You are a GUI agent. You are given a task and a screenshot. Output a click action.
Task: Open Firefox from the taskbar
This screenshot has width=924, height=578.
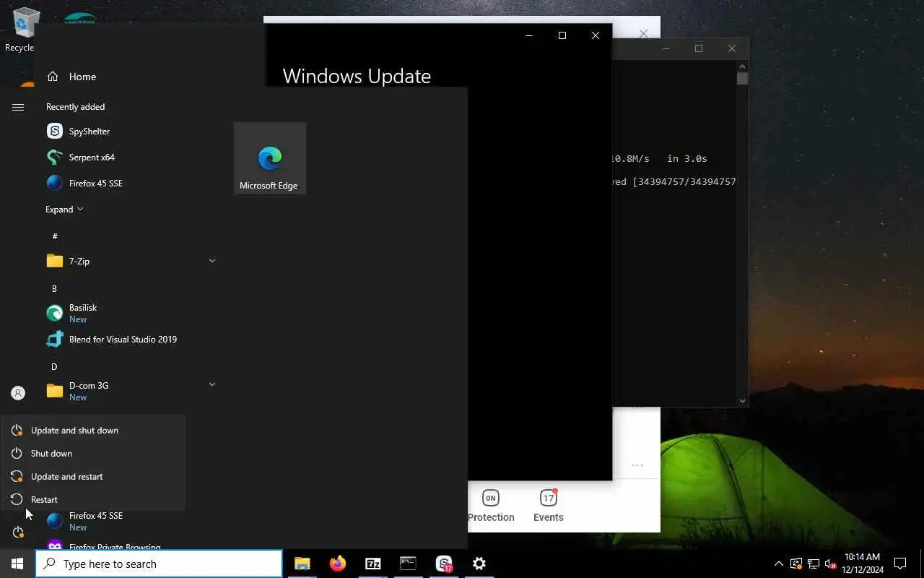click(x=337, y=564)
